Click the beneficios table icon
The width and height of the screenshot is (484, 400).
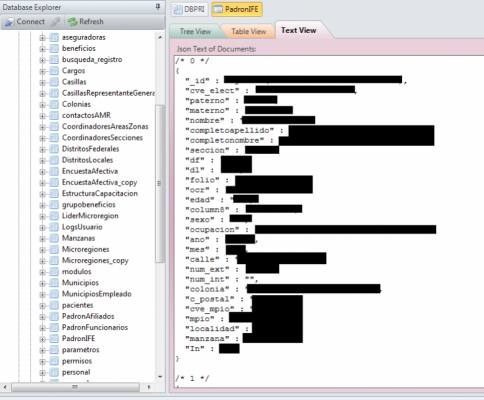point(54,49)
